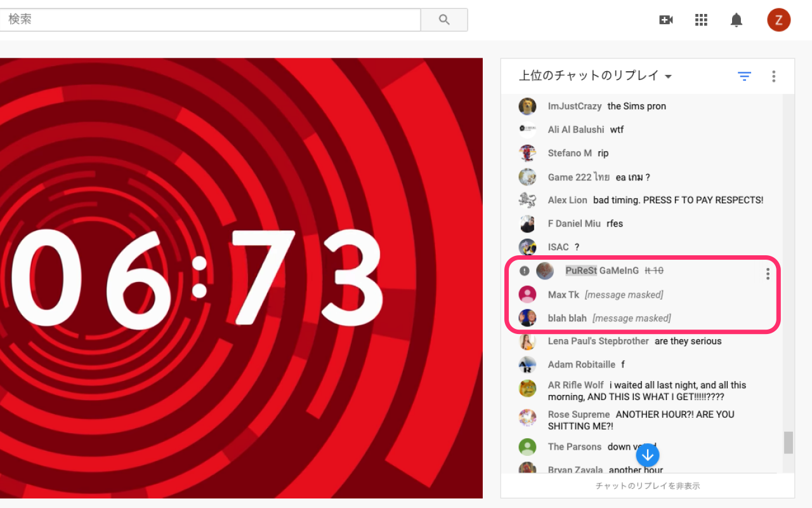Click the message 'i waited all last night'
The image size is (812, 508).
[647, 391]
